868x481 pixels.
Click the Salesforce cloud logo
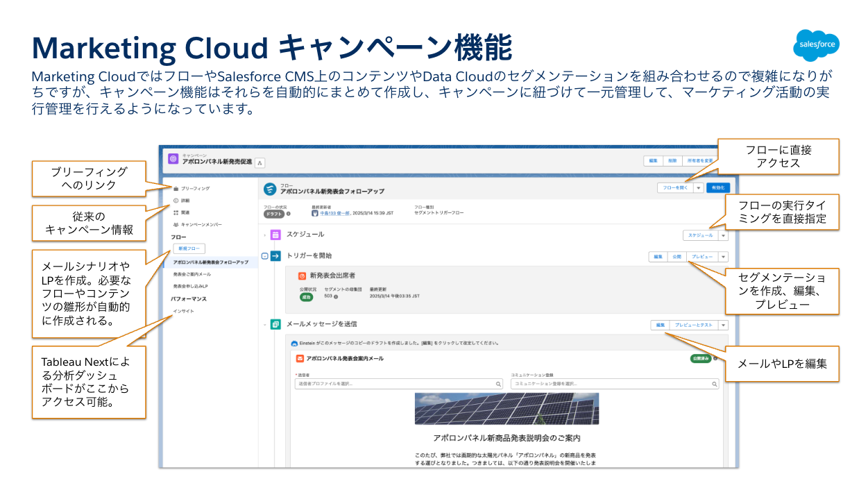tap(817, 45)
